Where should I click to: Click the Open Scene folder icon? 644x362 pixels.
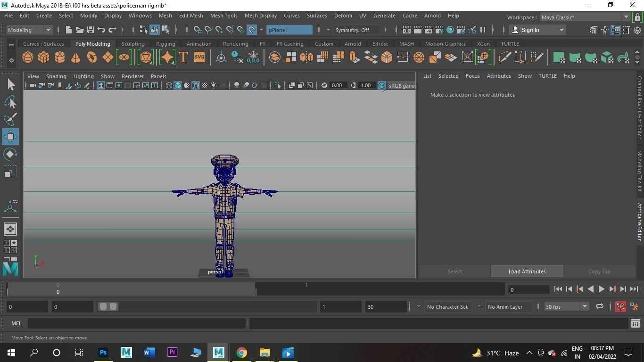pyautogui.click(x=80, y=30)
